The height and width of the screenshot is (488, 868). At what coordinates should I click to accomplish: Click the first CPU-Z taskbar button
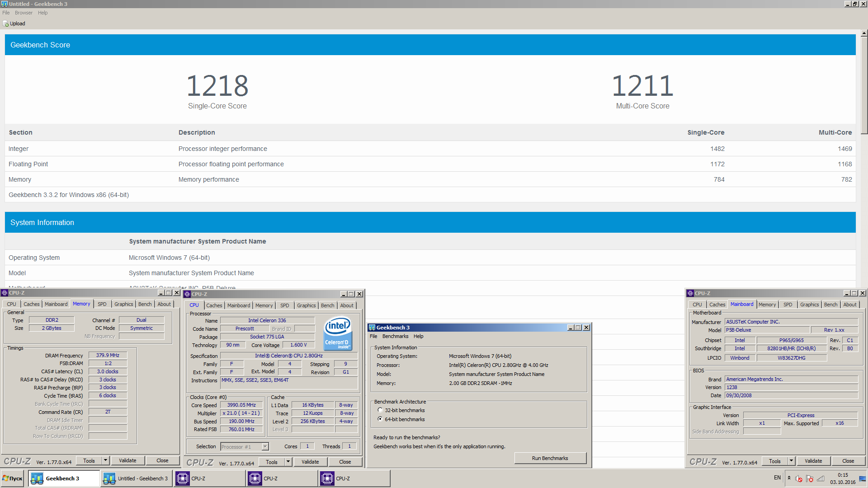coord(209,479)
